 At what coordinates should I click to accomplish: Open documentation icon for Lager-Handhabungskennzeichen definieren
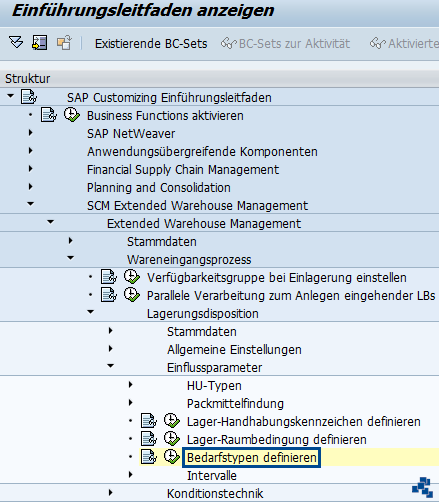[x=149, y=421]
